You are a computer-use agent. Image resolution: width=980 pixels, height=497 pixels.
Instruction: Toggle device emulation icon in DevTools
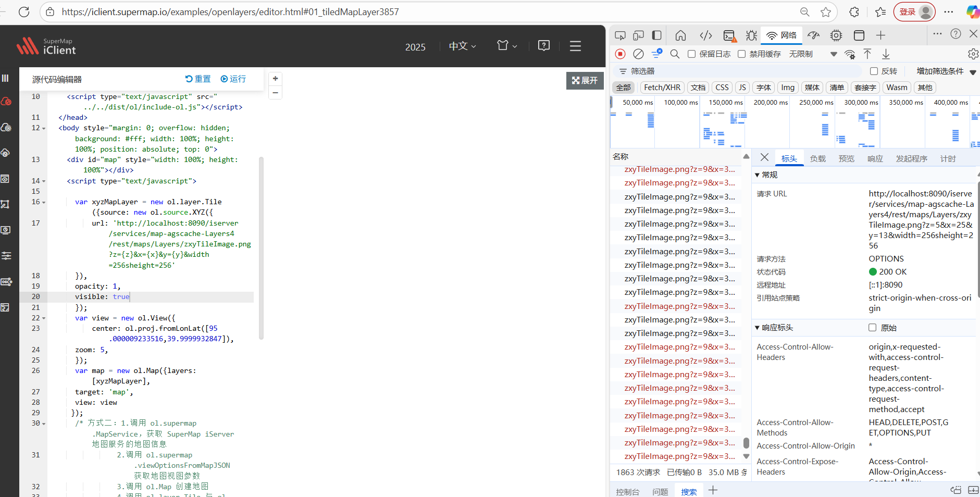coord(638,35)
